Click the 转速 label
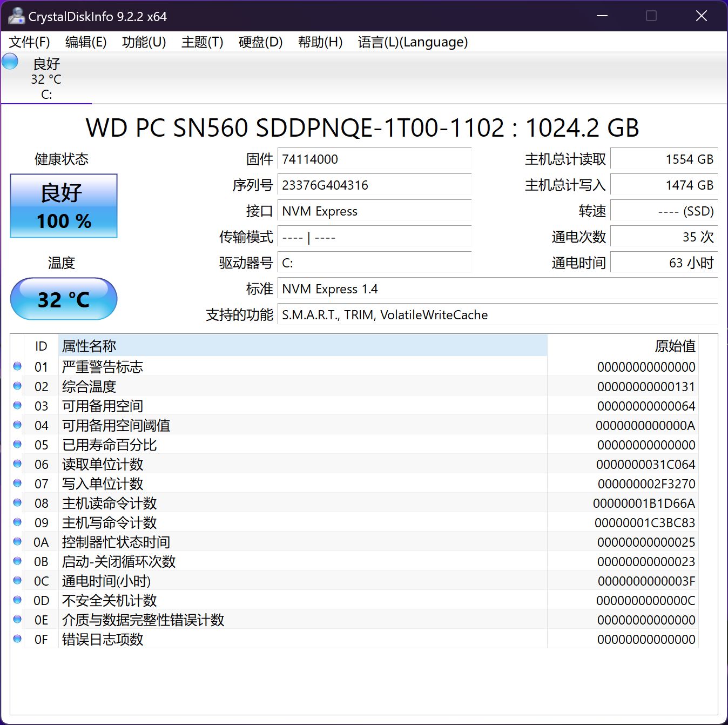Viewport: 728px width, 725px height. (592, 211)
